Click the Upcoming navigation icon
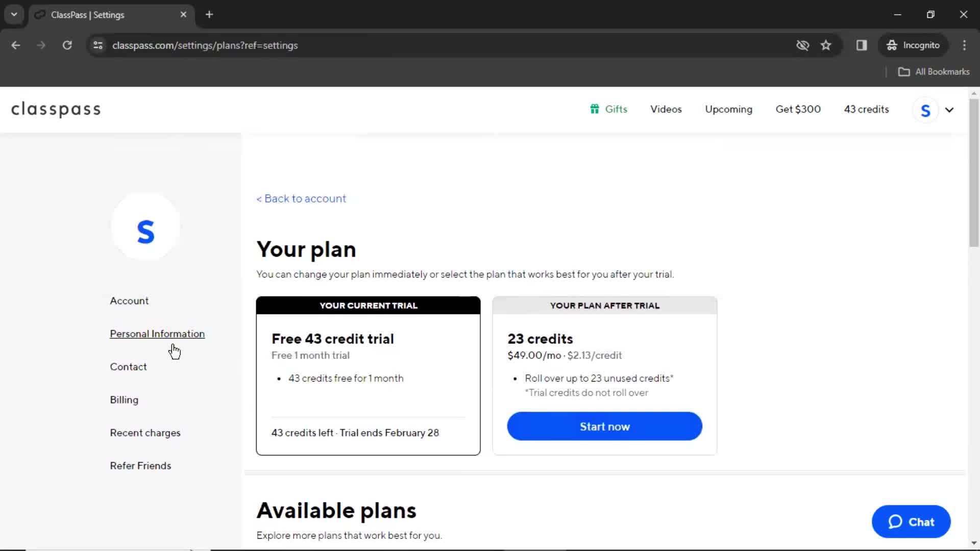This screenshot has width=980, height=551. tap(729, 108)
